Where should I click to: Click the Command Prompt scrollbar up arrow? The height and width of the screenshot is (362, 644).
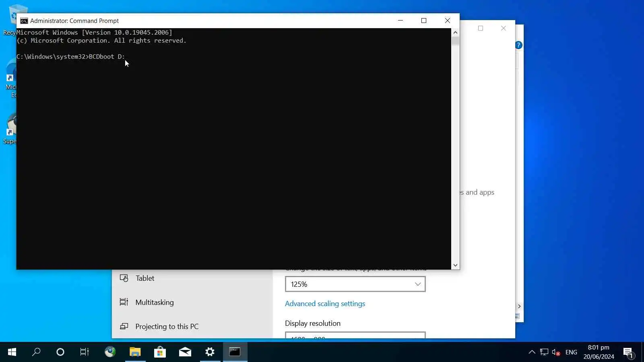pos(455,32)
